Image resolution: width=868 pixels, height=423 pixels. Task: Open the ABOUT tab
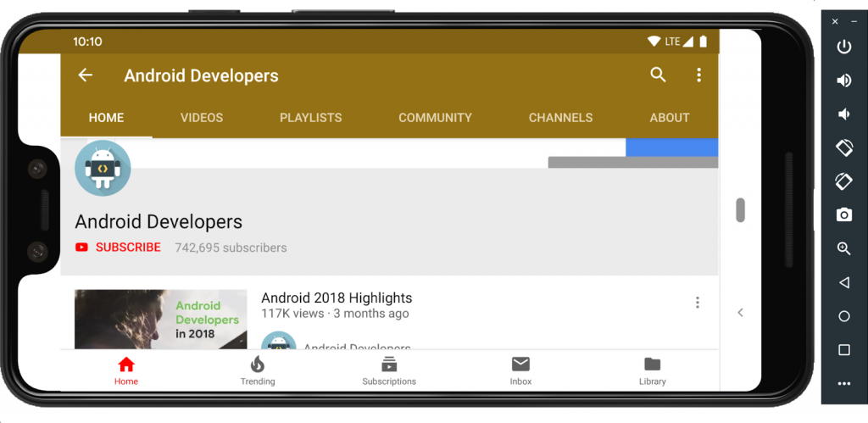click(x=670, y=117)
